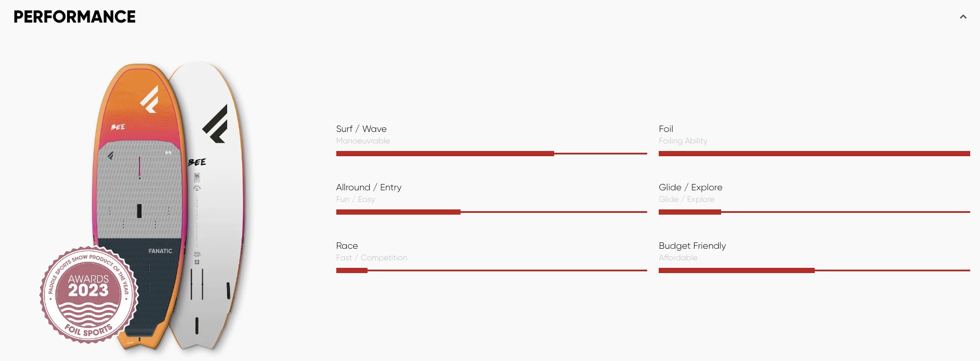Click the Budget Friendly label

click(x=692, y=246)
